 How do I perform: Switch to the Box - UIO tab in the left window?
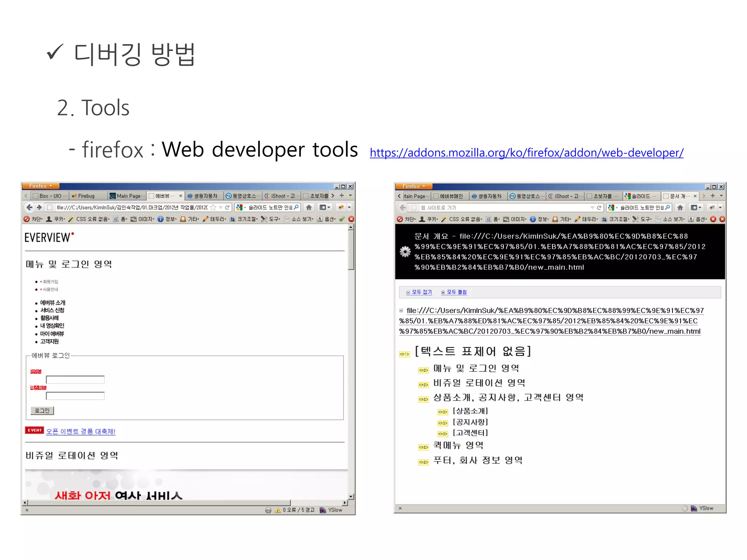[x=50, y=196]
